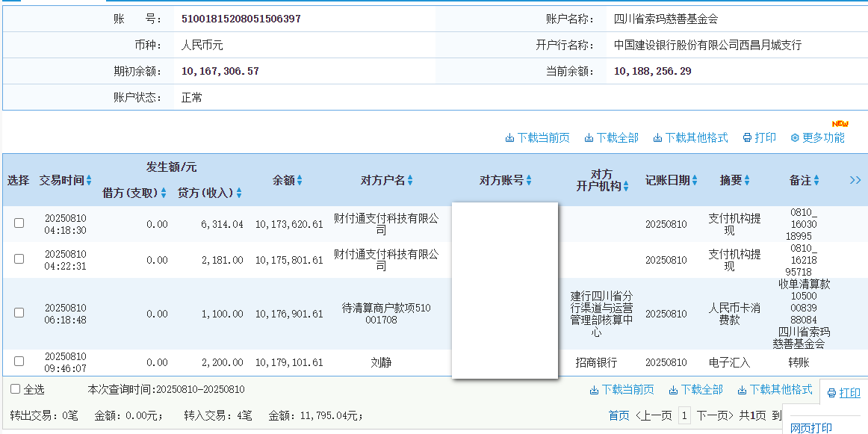The image size is (868, 434).
Task: Sort by balance column arrows
Action: pyautogui.click(x=300, y=181)
